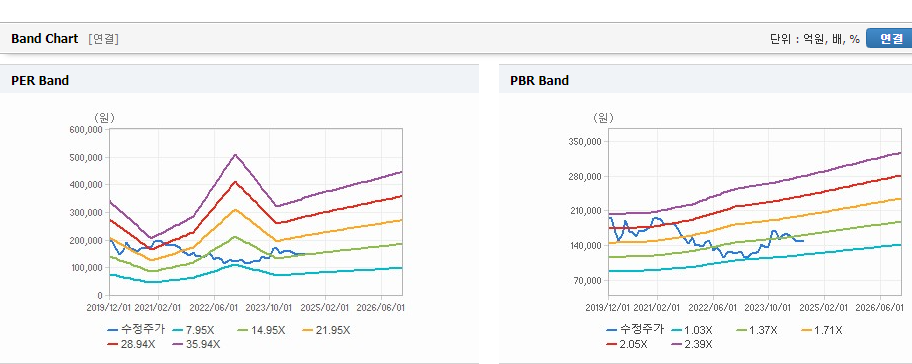912x364 pixels.
Task: Click the 500,000 axis label in PER chart
Action: (x=86, y=158)
